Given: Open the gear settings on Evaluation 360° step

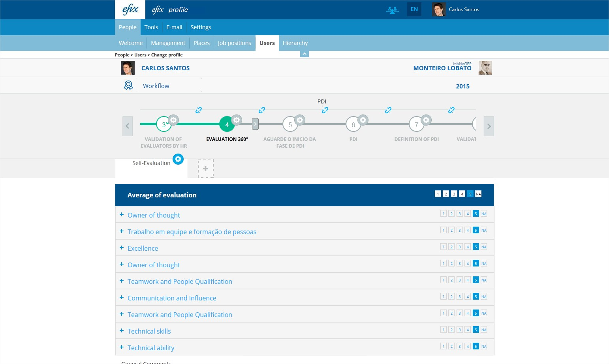Looking at the screenshot, I should [236, 120].
